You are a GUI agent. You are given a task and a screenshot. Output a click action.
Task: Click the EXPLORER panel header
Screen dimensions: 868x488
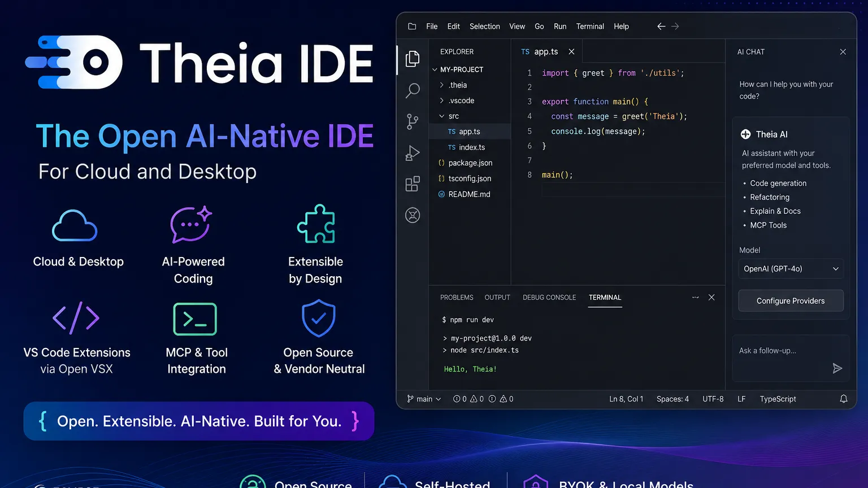tap(457, 52)
